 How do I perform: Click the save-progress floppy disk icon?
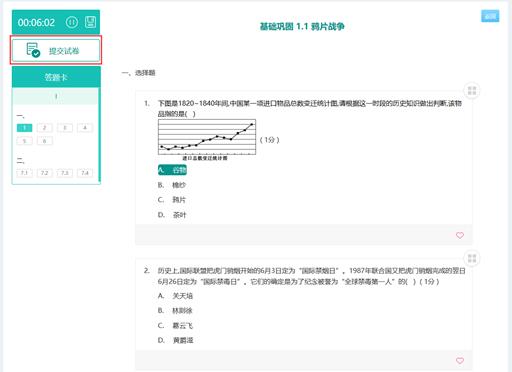[90, 22]
